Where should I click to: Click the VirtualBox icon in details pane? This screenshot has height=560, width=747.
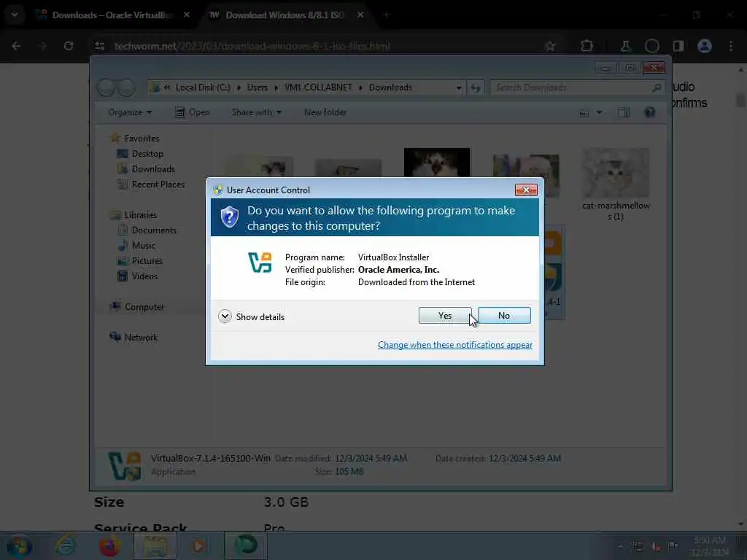(x=125, y=465)
